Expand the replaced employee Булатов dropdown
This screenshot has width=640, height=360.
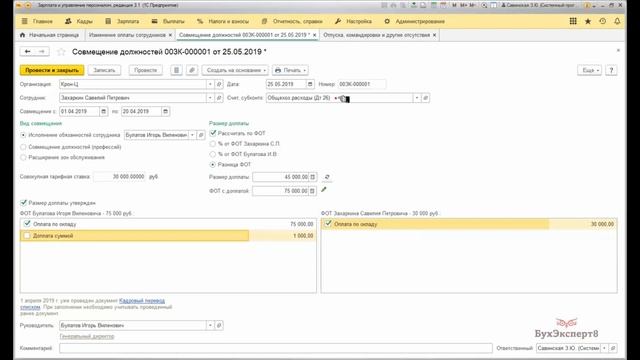tap(192, 135)
